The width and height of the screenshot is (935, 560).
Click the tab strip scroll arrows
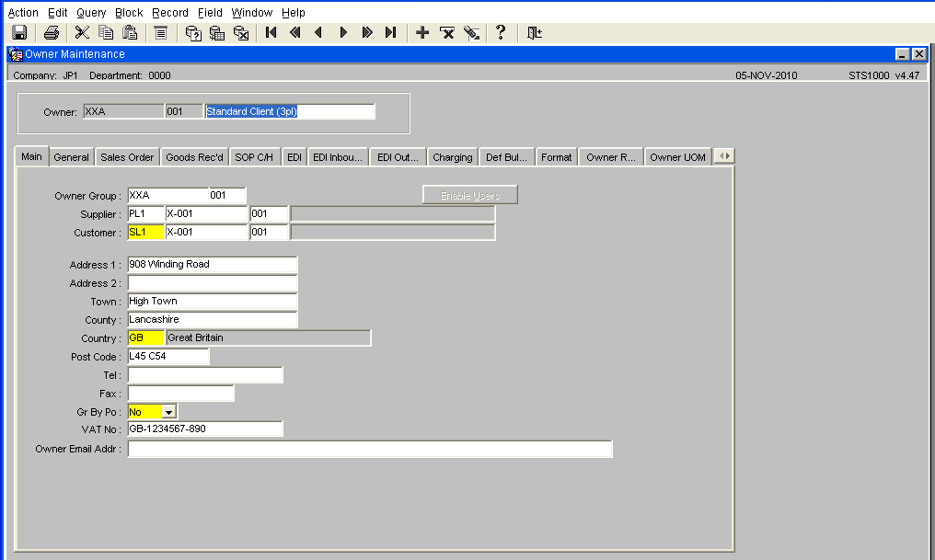pyautogui.click(x=724, y=155)
